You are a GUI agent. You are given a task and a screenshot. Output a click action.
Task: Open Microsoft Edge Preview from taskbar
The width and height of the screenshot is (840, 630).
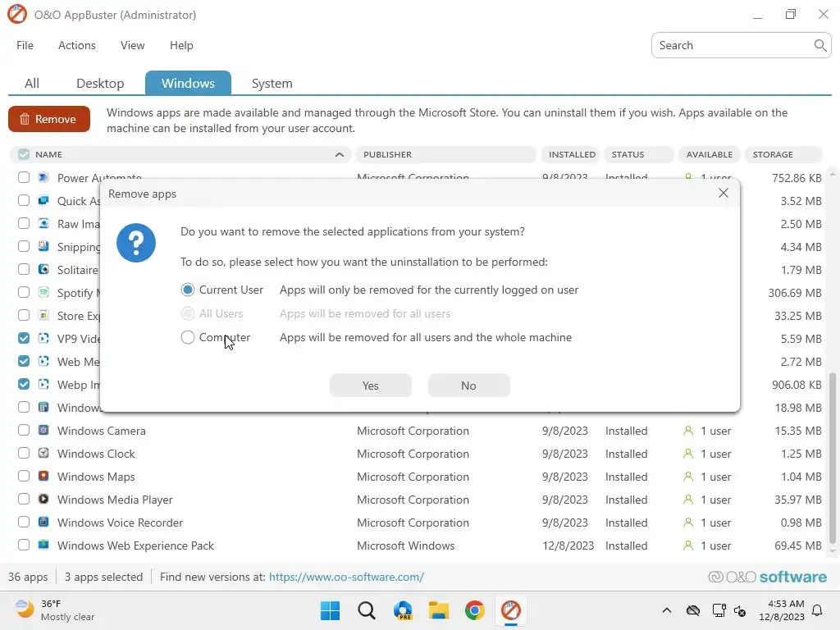coord(403,610)
